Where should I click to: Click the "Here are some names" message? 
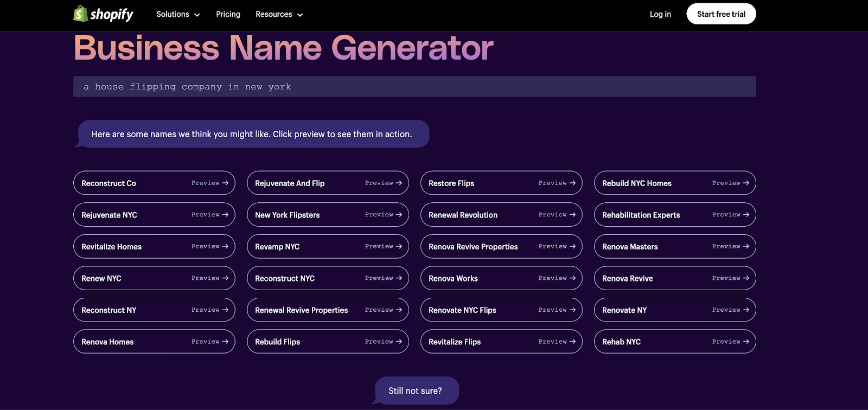click(x=252, y=134)
